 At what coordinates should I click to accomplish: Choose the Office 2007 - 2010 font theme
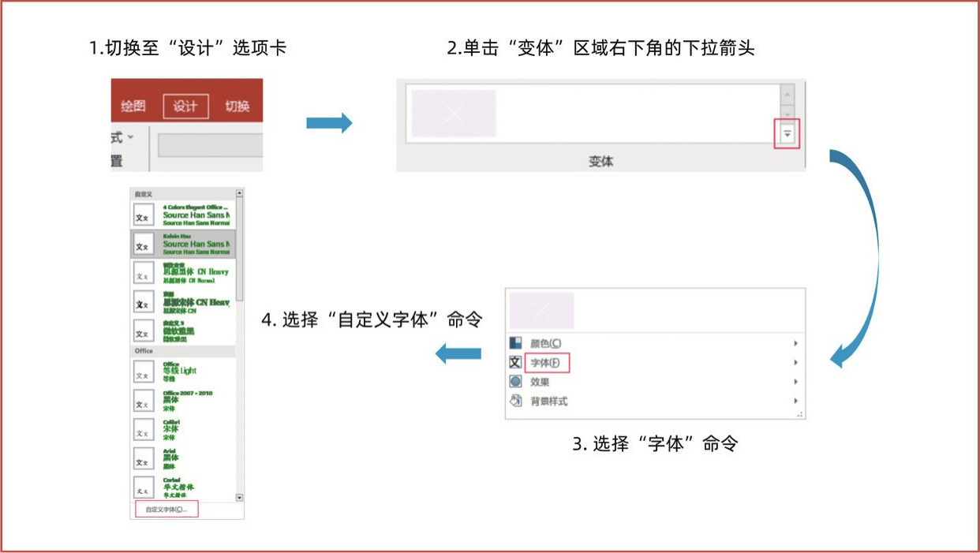(x=183, y=402)
